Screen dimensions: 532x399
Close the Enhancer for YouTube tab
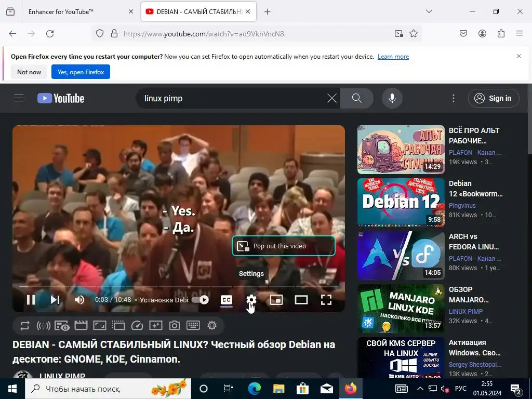(x=131, y=12)
